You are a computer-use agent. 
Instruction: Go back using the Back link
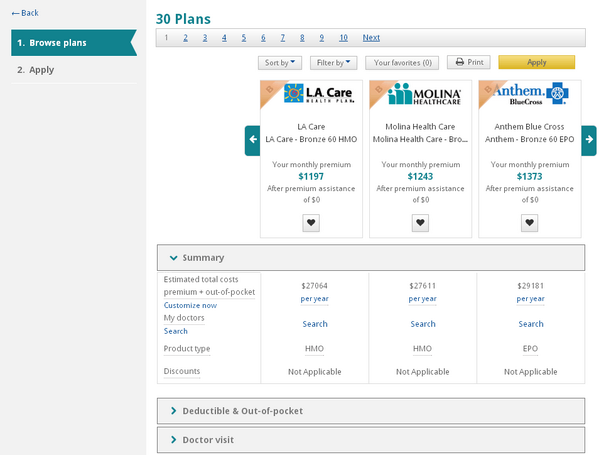pos(25,13)
